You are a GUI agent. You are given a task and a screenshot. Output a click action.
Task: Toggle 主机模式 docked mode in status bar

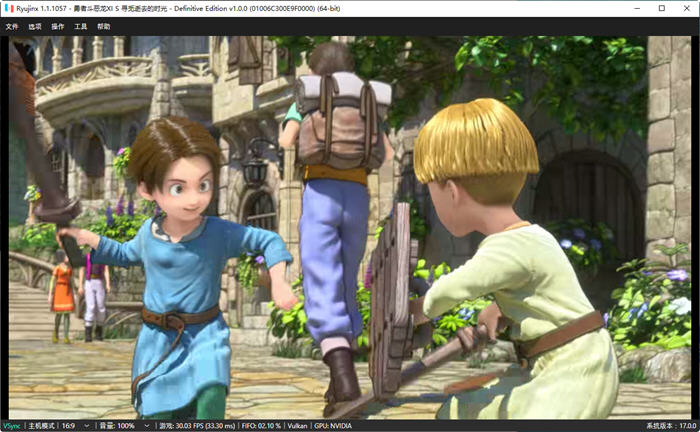41,426
